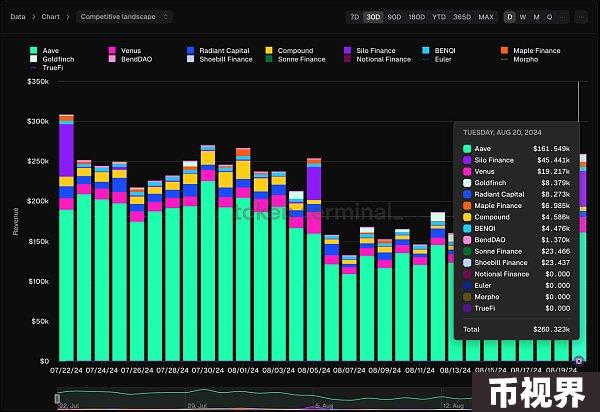Open the ellipsis next to the Q granularity
Image resolution: width=600 pixels, height=412 pixels.
tap(562, 17)
